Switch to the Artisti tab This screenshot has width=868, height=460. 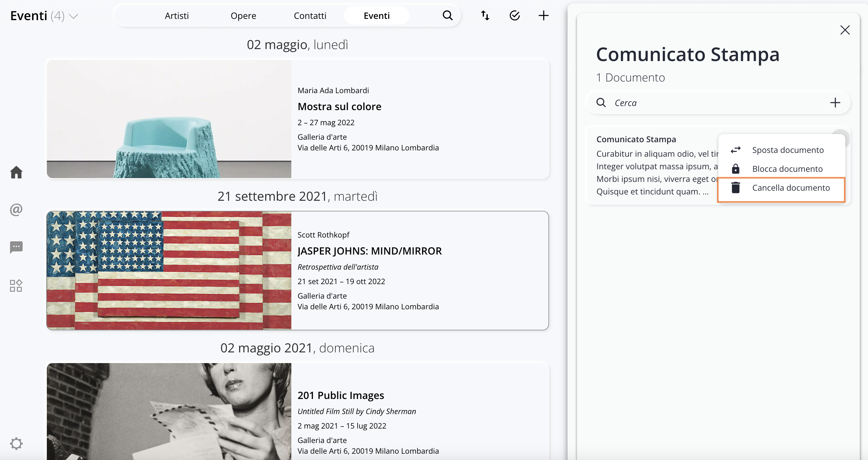177,16
